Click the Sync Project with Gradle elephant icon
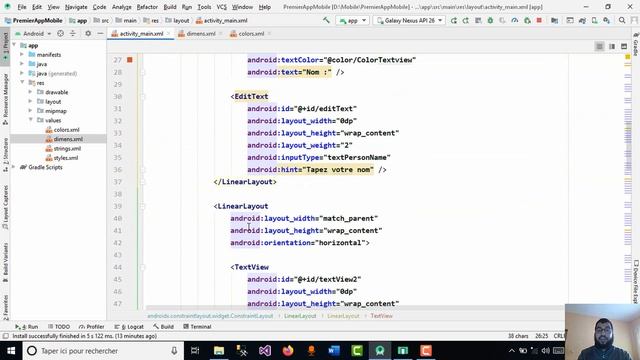 pos(582,20)
